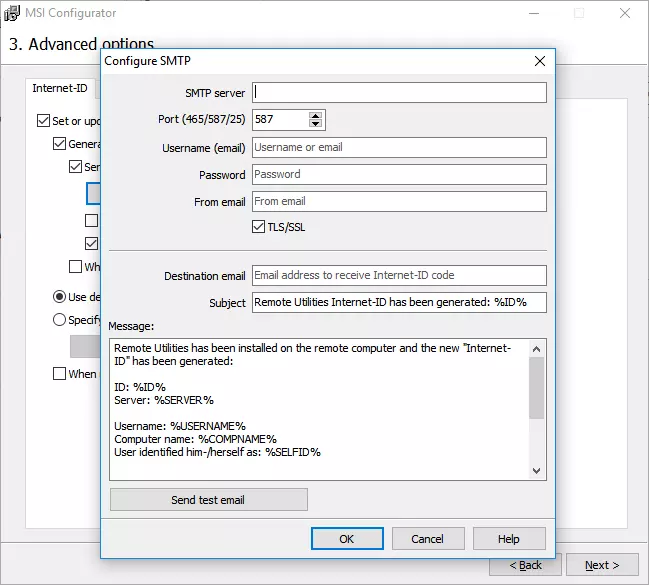Select the Password field

point(399,174)
